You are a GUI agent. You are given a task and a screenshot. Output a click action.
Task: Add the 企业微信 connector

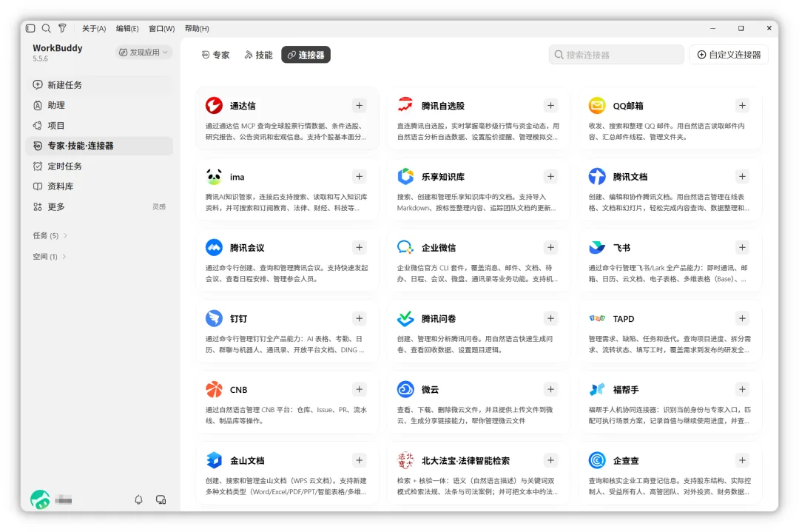551,247
